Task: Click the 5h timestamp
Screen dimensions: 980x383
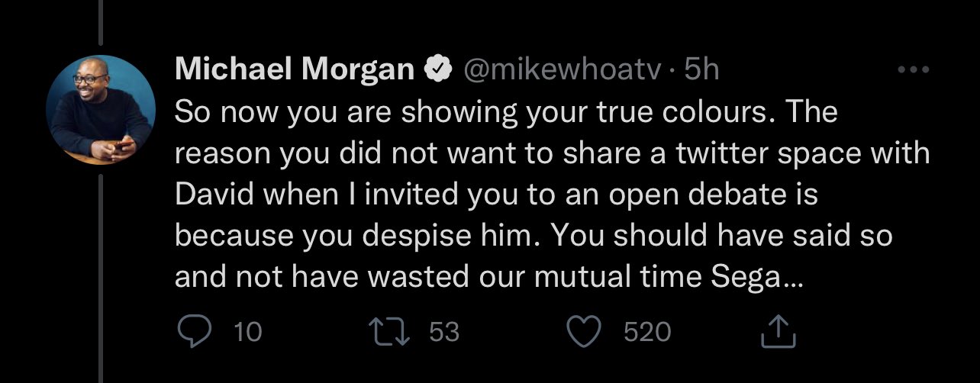Action: click(x=701, y=70)
